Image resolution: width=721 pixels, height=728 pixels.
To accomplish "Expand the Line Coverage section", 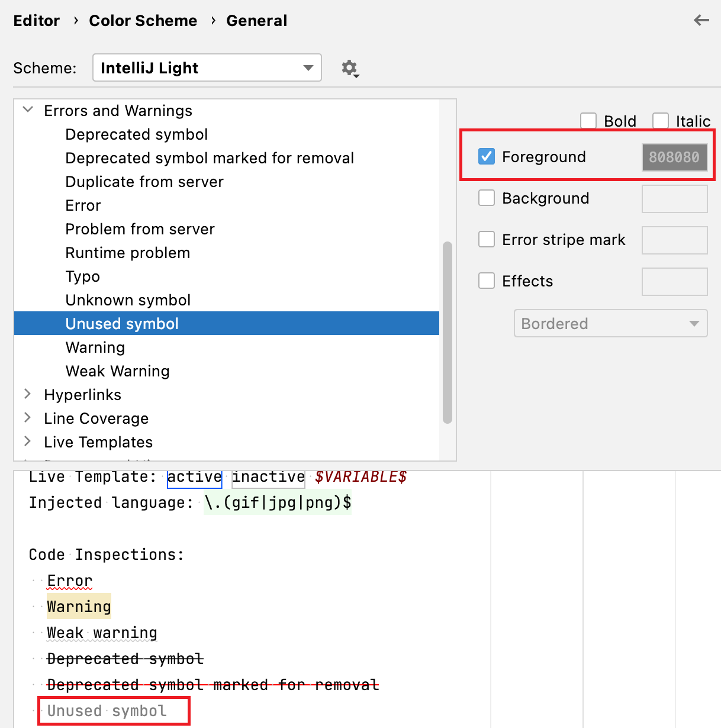I will click(27, 417).
